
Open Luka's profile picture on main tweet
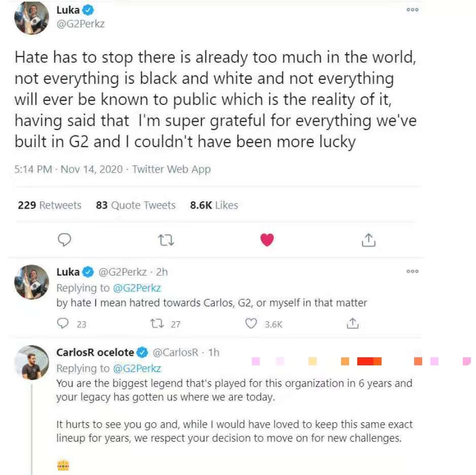[x=31, y=18]
